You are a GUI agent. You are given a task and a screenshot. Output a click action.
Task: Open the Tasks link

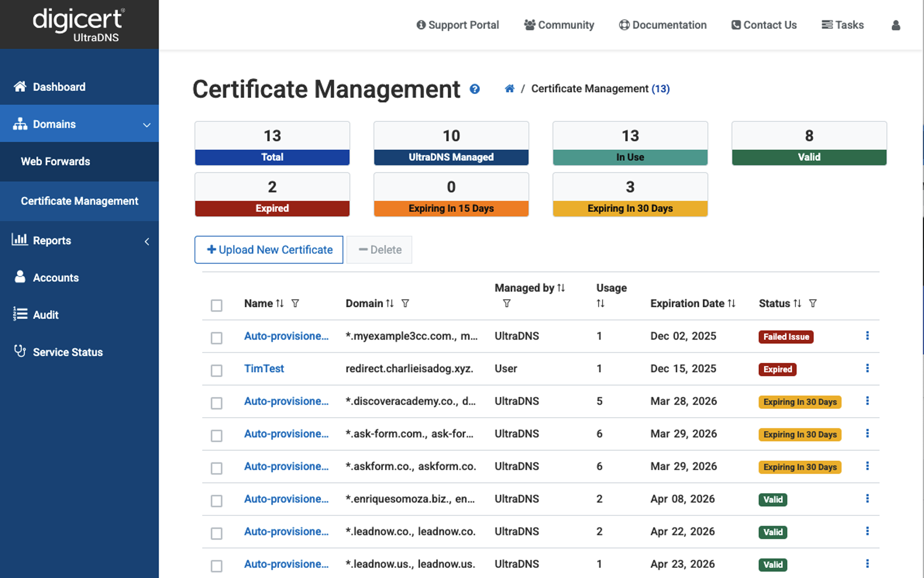843,25
